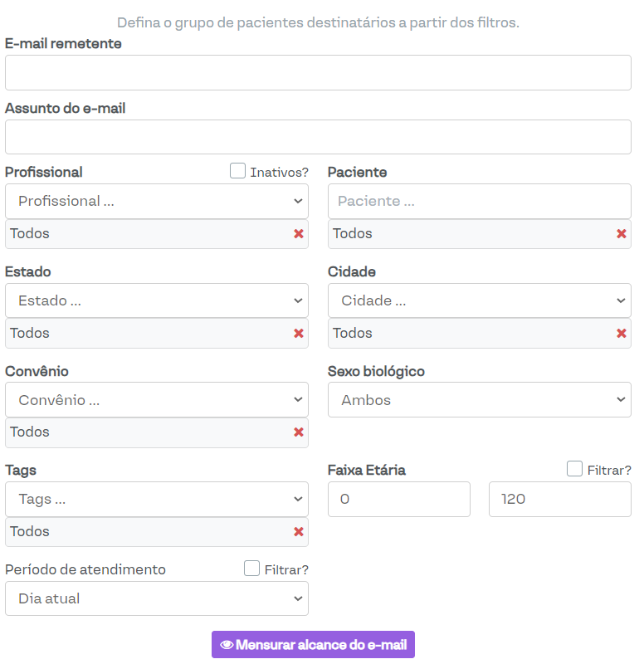Open the Profissional dropdown
The image size is (644, 664).
pyautogui.click(x=157, y=201)
